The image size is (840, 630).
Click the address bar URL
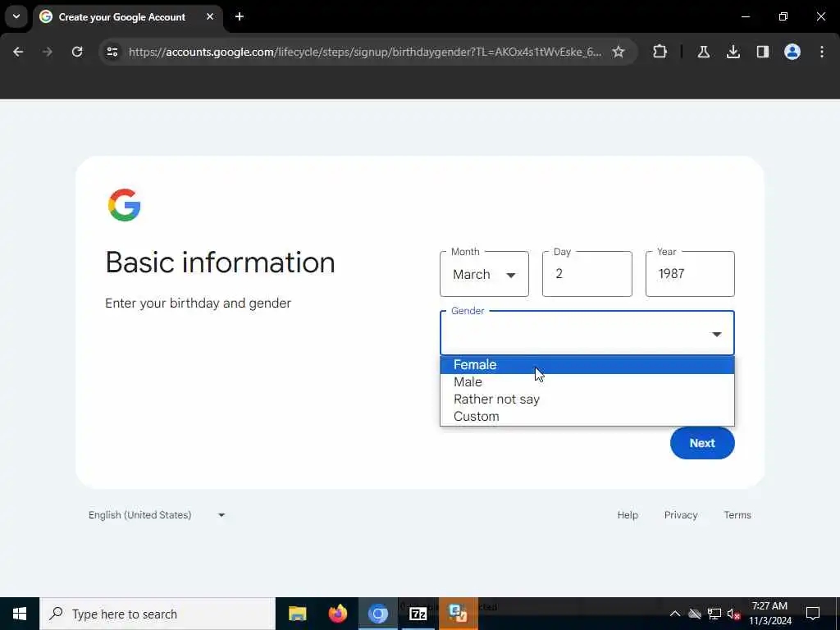pyautogui.click(x=365, y=52)
